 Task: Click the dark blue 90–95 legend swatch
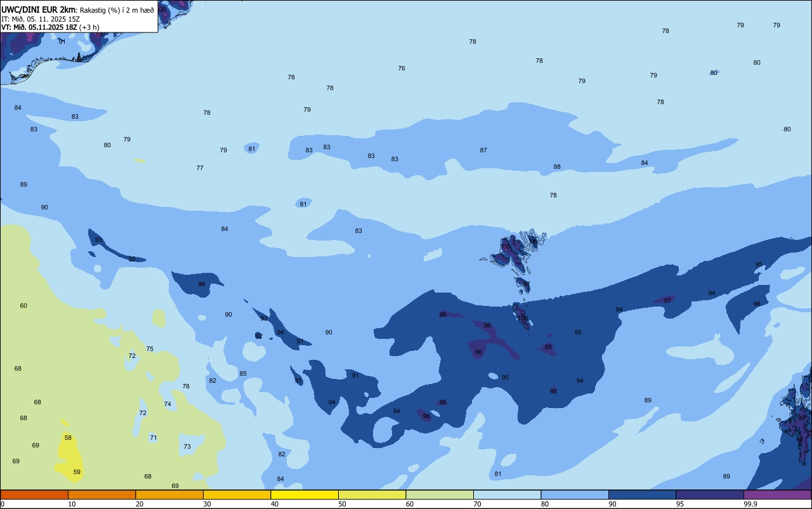[642, 494]
